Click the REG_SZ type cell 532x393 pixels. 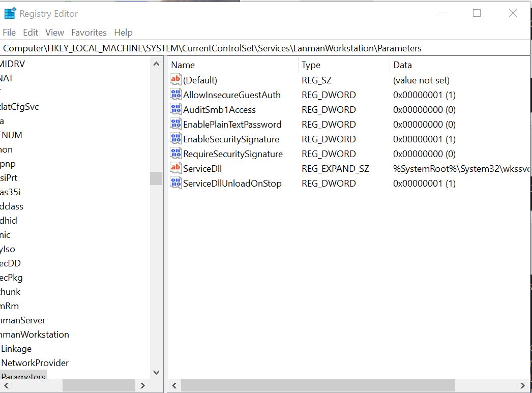316,80
